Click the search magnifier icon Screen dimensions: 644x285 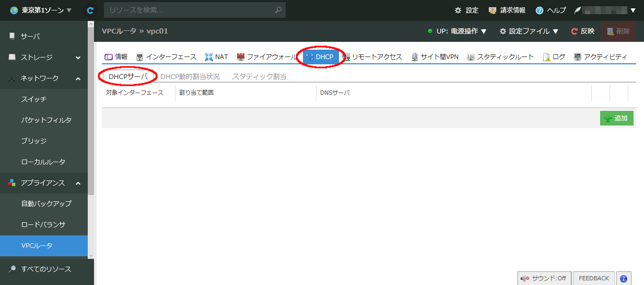point(279,10)
